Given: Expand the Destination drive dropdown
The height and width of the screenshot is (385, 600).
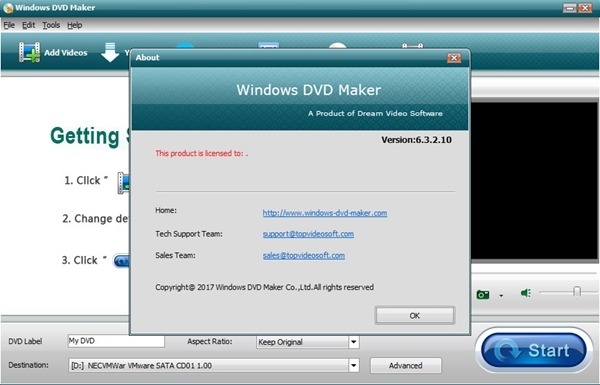Looking at the screenshot, I should coord(354,365).
